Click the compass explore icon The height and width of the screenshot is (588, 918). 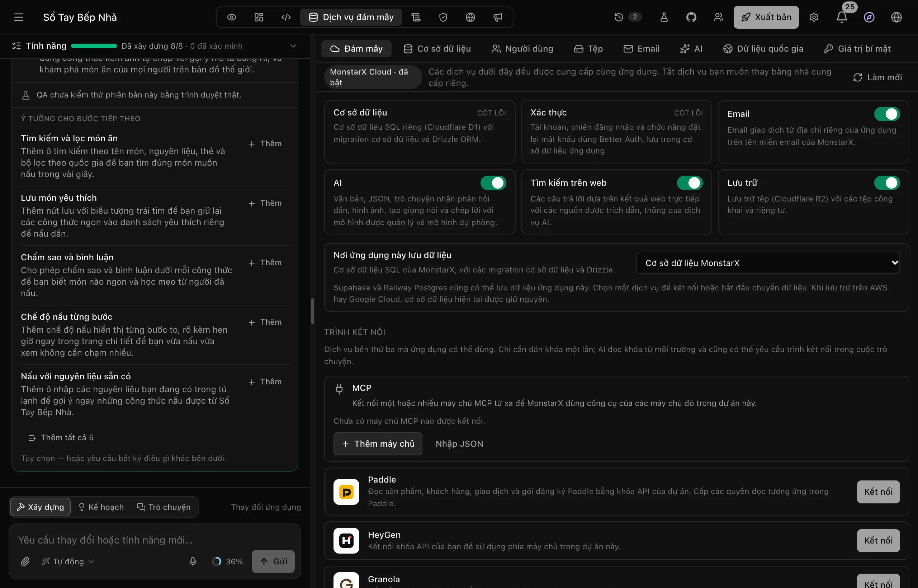(869, 17)
